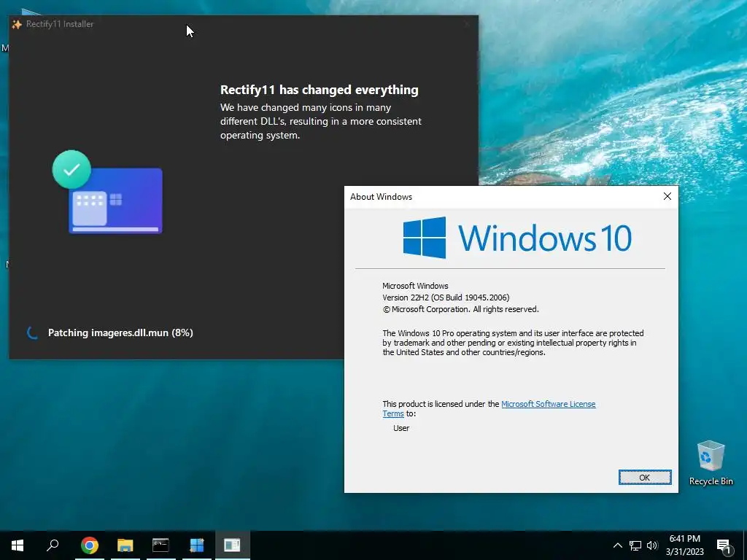Screen dimensions: 747x560
Task: Click 'Patching imageres.dll.mun (8%)' status text
Action: click(120, 332)
